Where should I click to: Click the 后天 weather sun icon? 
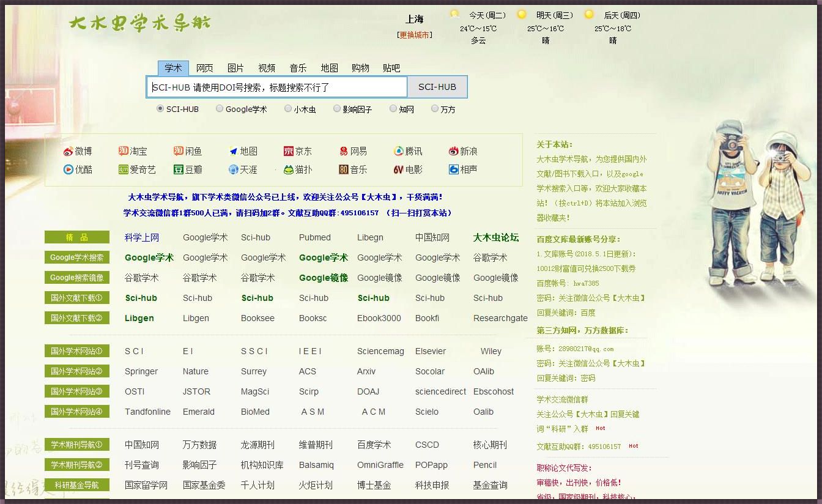(589, 14)
